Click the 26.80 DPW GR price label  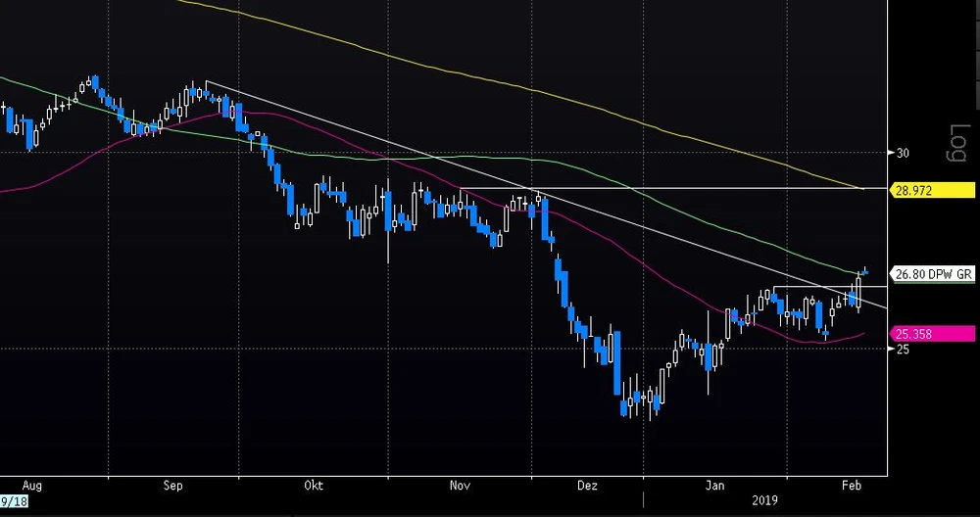932,274
